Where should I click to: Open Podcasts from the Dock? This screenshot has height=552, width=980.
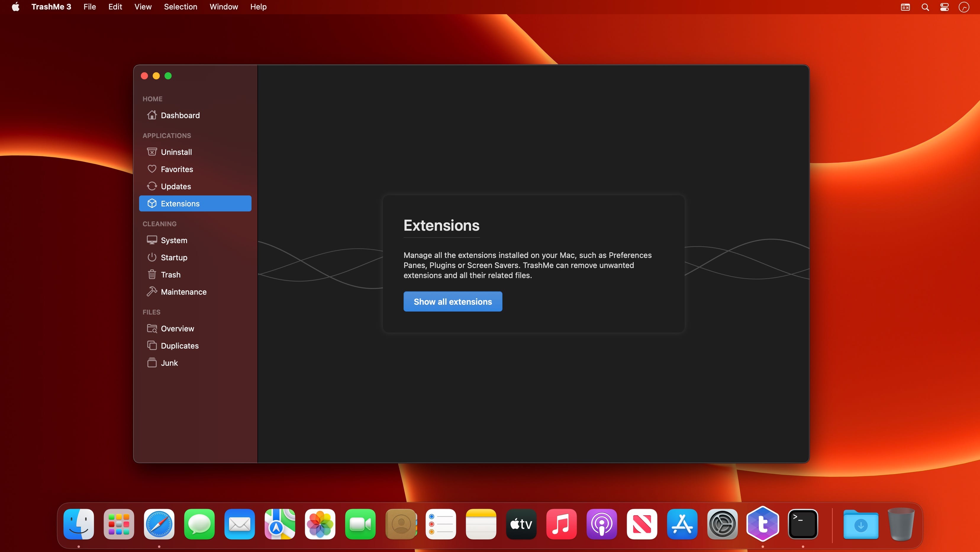602,524
